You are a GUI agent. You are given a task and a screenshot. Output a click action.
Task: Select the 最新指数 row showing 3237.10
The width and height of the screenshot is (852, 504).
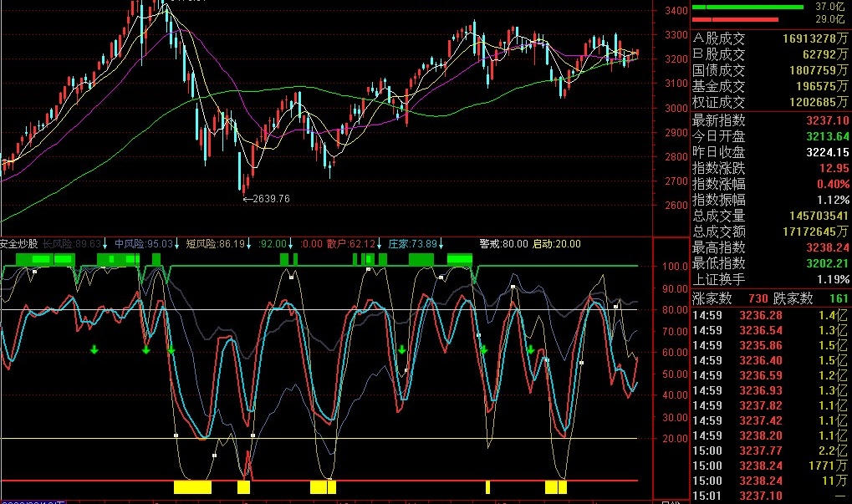[770, 120]
